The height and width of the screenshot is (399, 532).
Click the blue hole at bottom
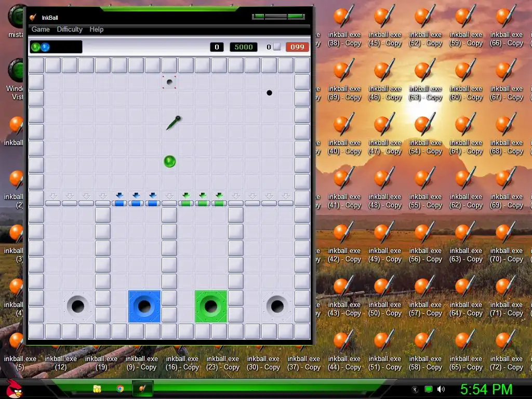click(144, 307)
